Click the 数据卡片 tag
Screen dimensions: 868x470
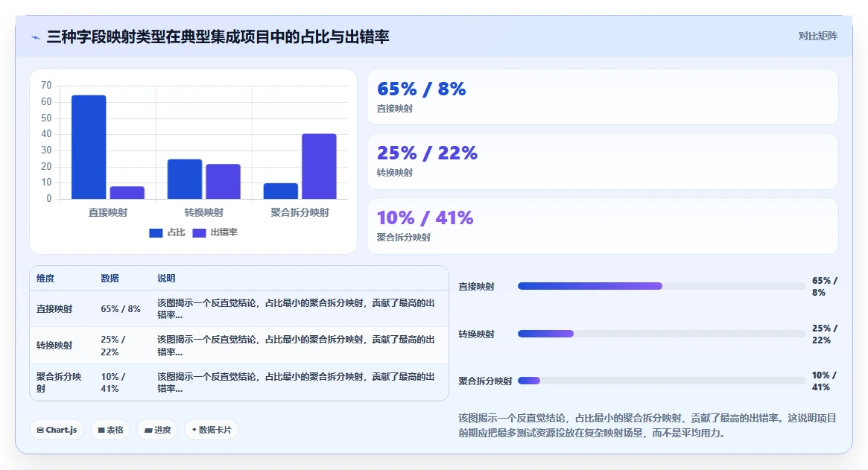point(212,430)
